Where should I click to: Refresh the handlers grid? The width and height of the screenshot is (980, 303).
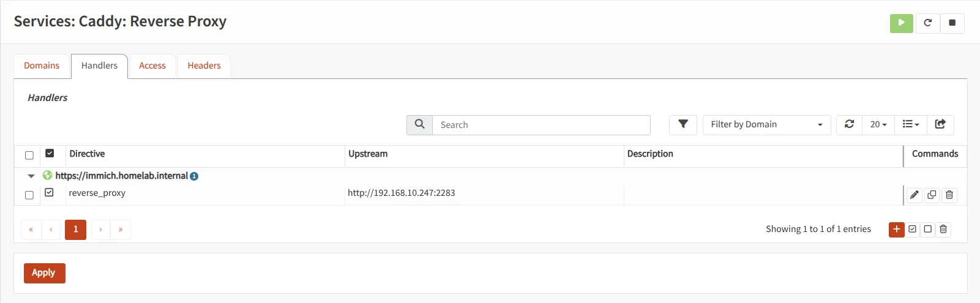(x=849, y=124)
